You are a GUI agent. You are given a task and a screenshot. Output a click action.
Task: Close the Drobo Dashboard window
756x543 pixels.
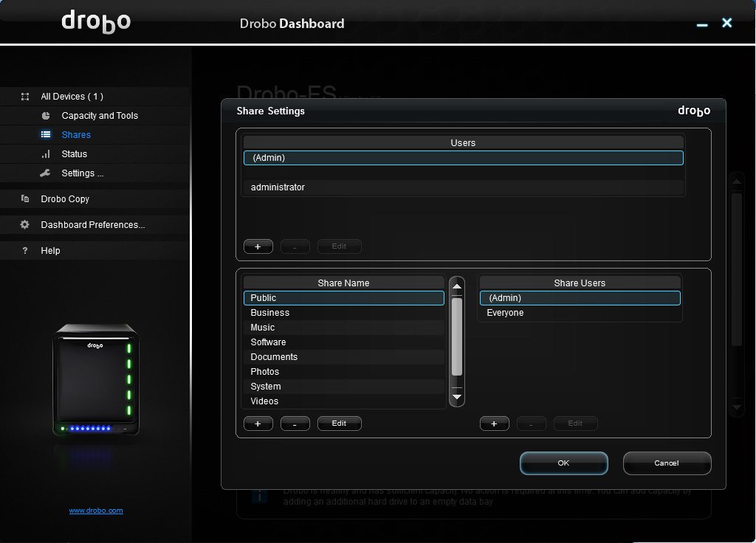point(727,23)
